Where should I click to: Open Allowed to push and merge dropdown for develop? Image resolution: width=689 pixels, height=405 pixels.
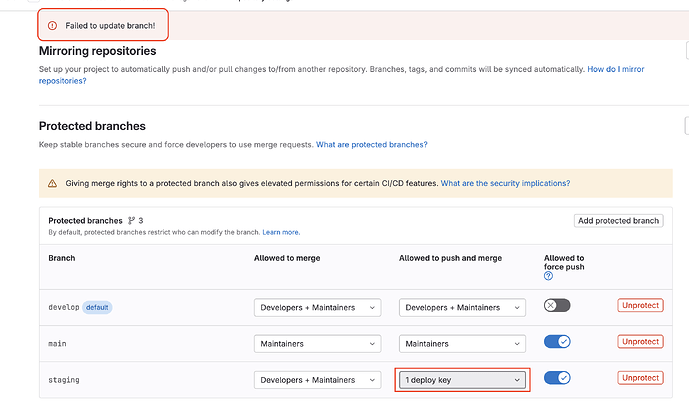coord(462,307)
